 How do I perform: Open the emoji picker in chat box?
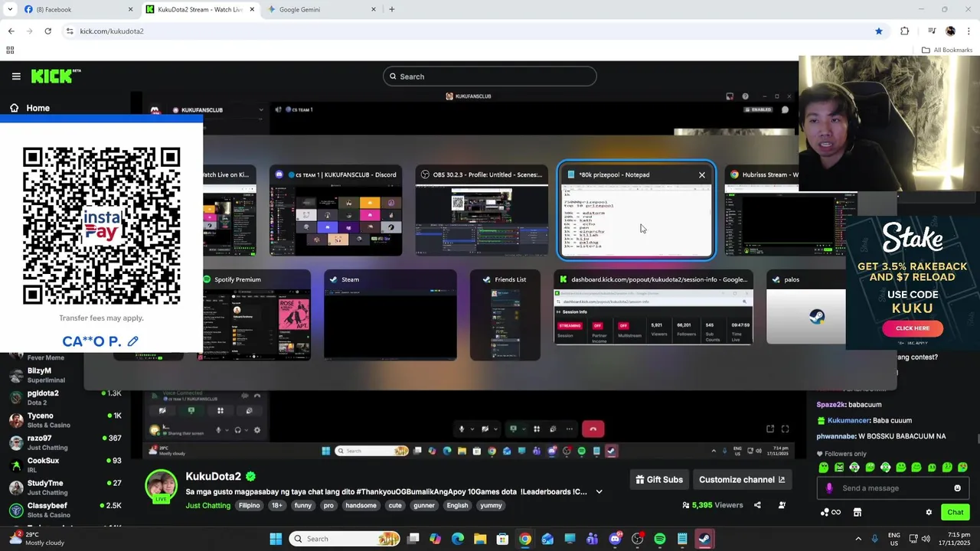[957, 488]
